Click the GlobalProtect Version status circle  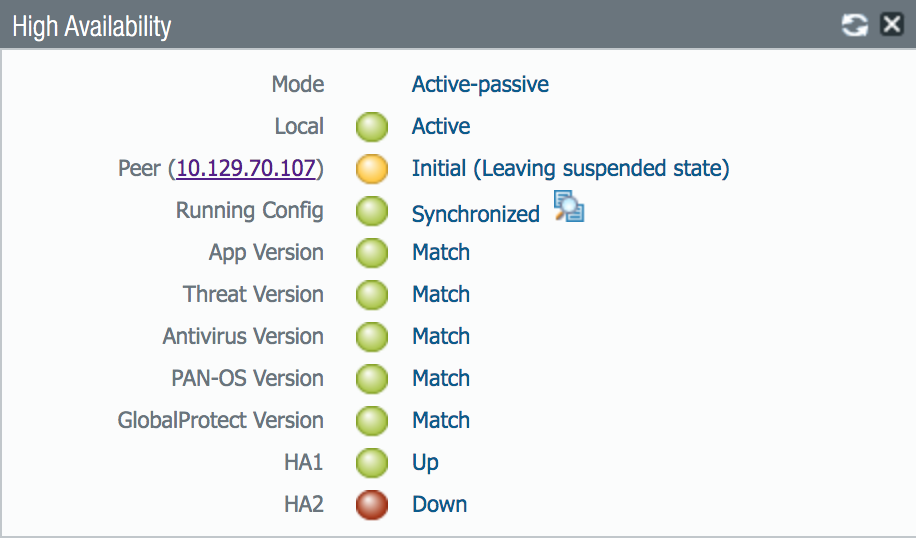(372, 421)
